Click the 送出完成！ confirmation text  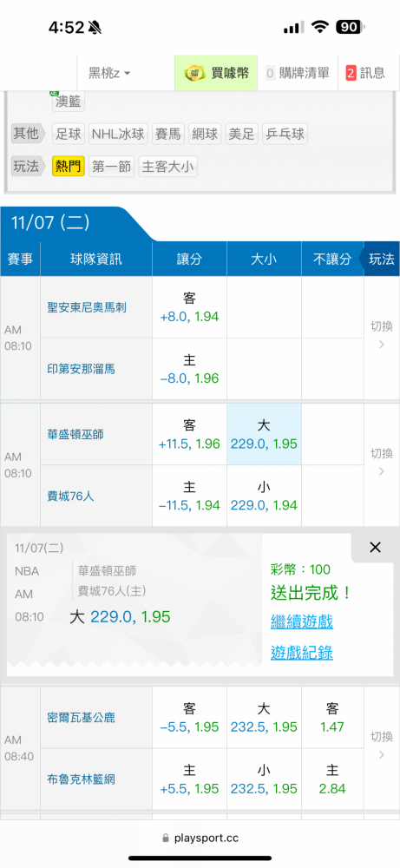pos(311,593)
